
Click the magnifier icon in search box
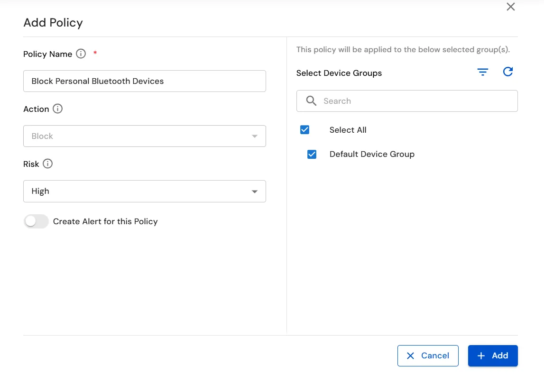coord(311,101)
